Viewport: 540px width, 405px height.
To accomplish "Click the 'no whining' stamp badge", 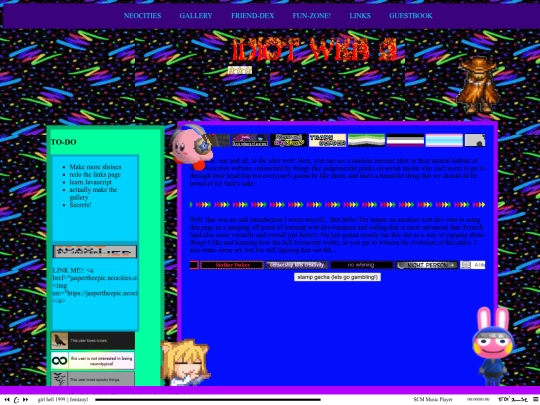I will pyautogui.click(x=361, y=265).
